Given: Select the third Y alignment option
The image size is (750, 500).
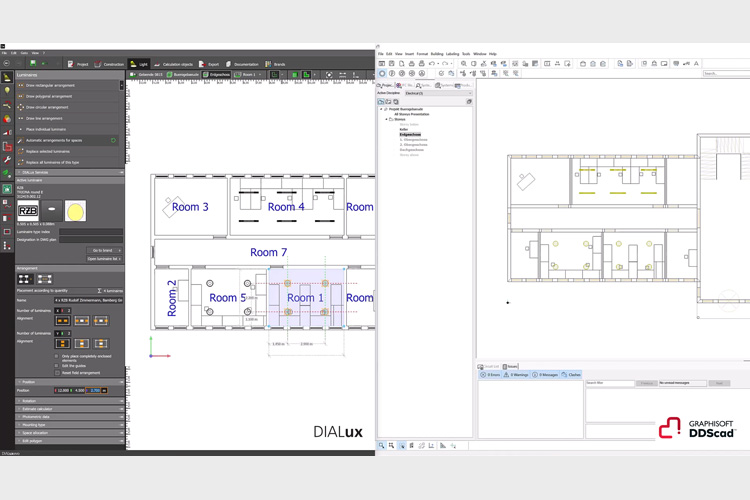Looking at the screenshot, I should click(x=101, y=343).
